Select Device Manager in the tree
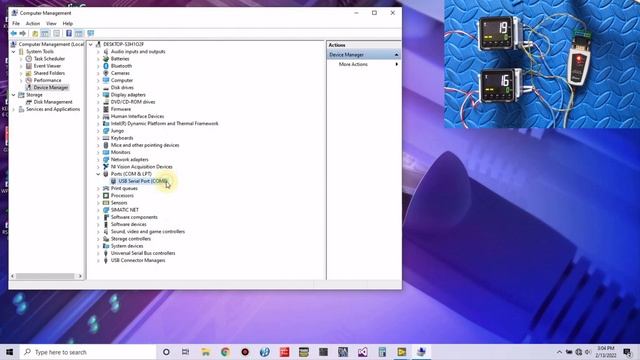 coord(51,88)
